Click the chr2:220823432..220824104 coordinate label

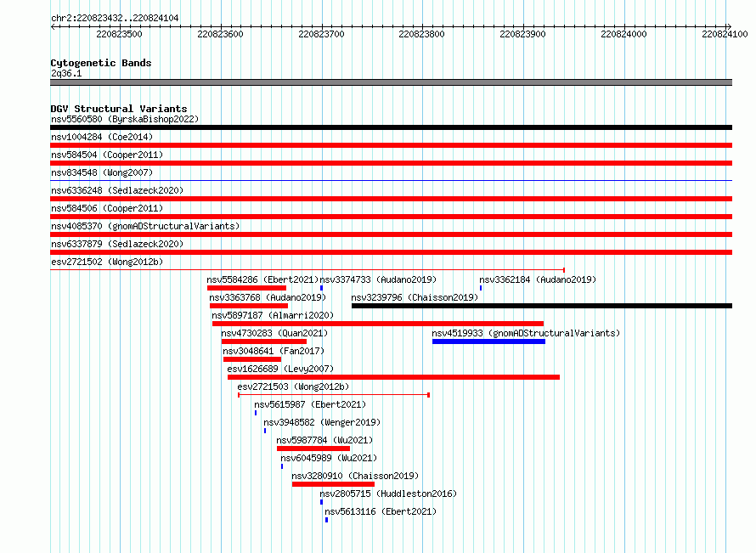pos(115,18)
